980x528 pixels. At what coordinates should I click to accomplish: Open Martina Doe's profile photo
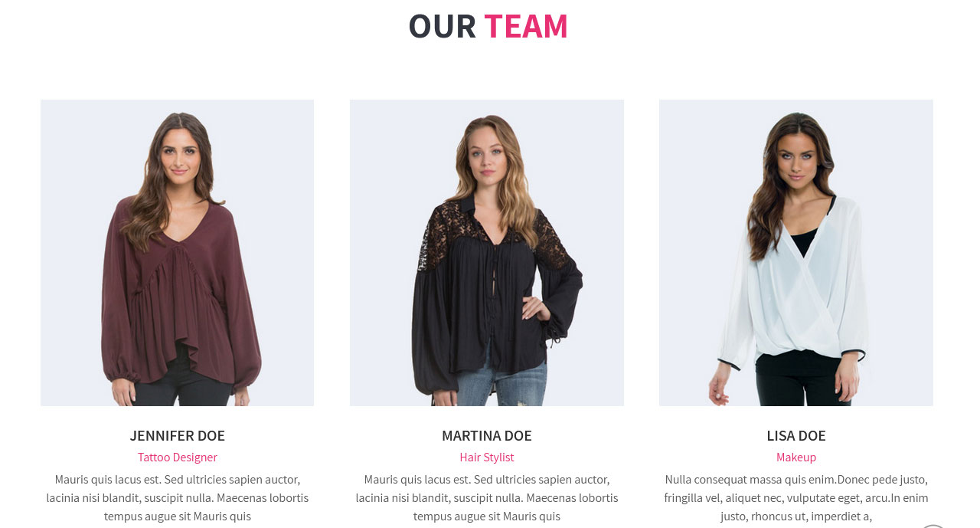(x=487, y=253)
